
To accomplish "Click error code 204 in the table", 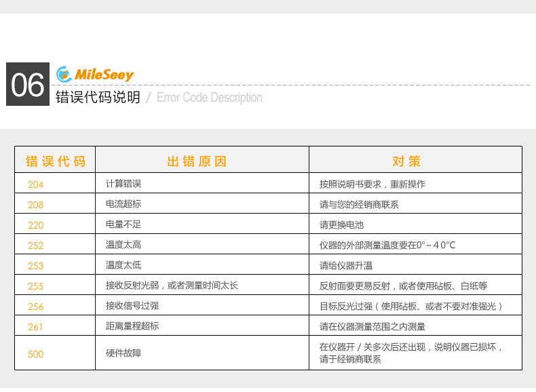I will (x=35, y=184).
